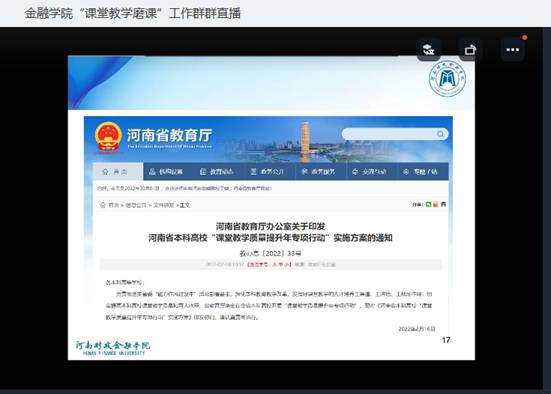This screenshot has height=394, width=551.
Task: Select the 首页 home navigation tab
Action: pyautogui.click(x=118, y=172)
